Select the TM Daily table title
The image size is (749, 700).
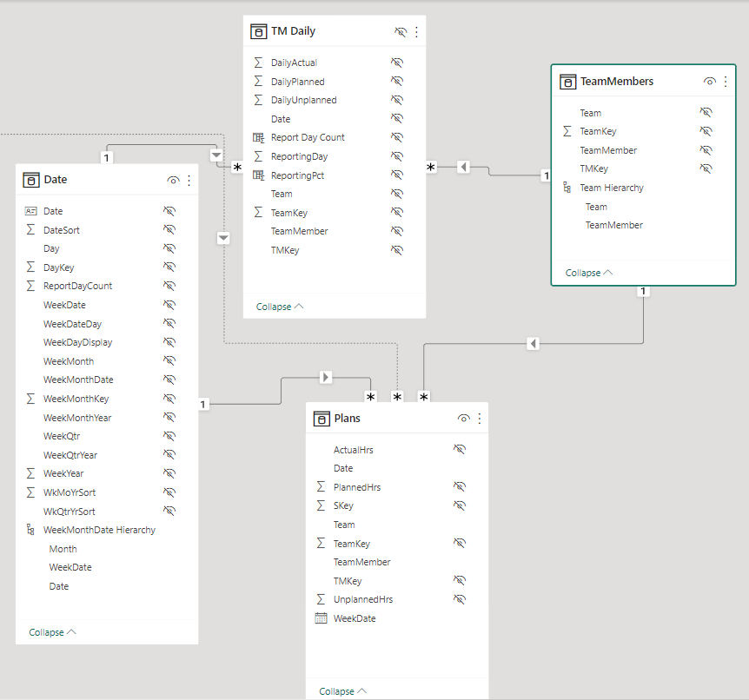pos(294,31)
